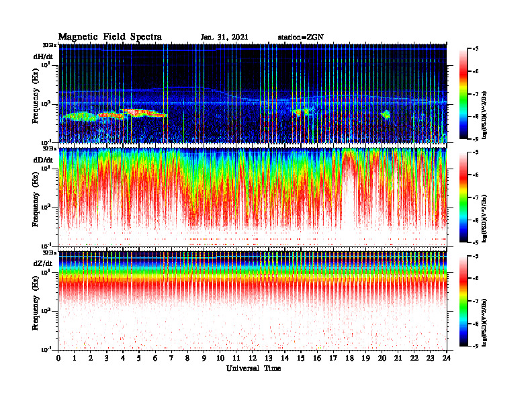The height and width of the screenshot is (411, 532).
Task: Click the 10⁰ frequency tick of dD/dt panel
Action: point(46,207)
